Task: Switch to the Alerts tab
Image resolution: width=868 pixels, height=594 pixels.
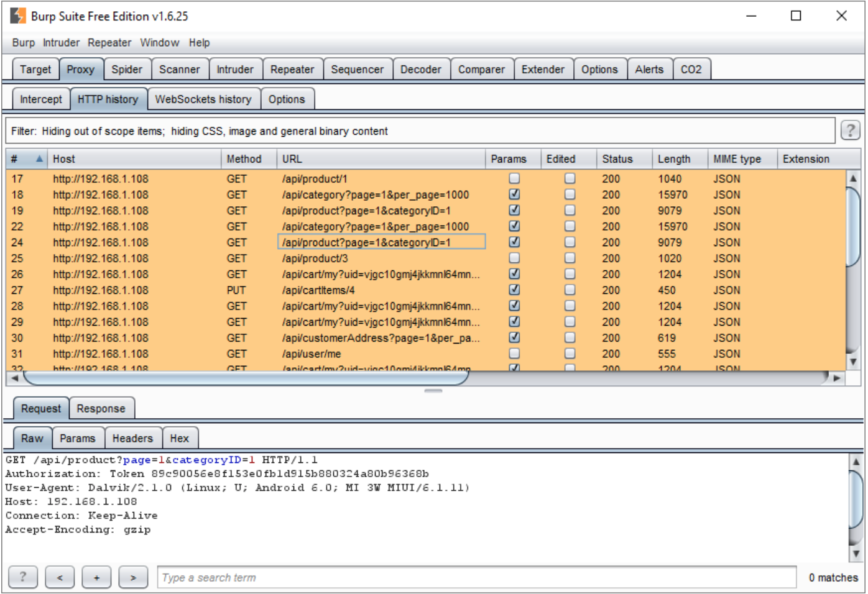Action: [649, 69]
